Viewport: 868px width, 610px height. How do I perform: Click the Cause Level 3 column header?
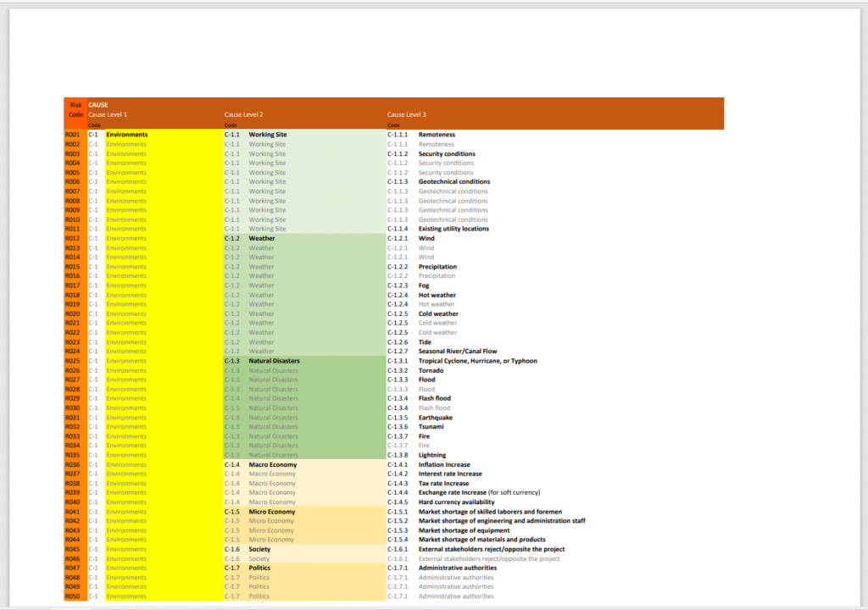pos(407,114)
